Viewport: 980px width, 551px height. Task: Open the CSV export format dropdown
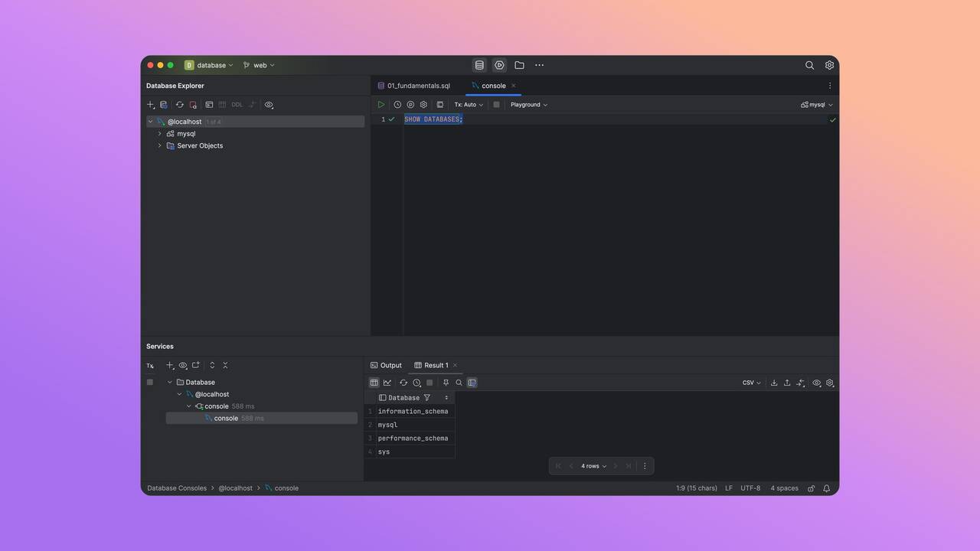(x=752, y=383)
